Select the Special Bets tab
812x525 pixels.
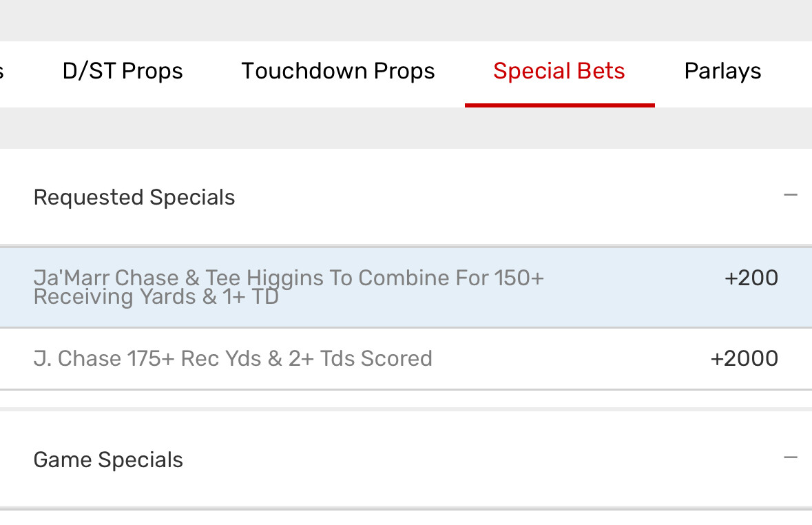coord(559,71)
